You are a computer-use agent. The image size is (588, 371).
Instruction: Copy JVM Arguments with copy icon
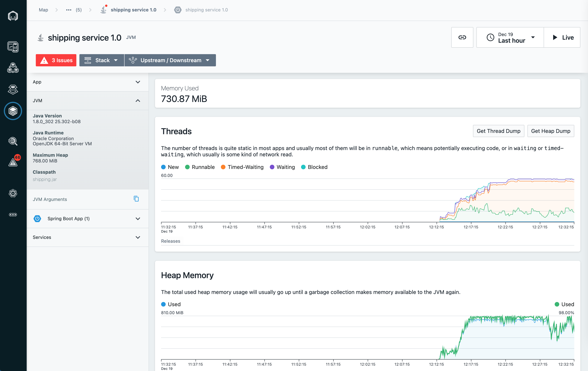click(x=136, y=199)
